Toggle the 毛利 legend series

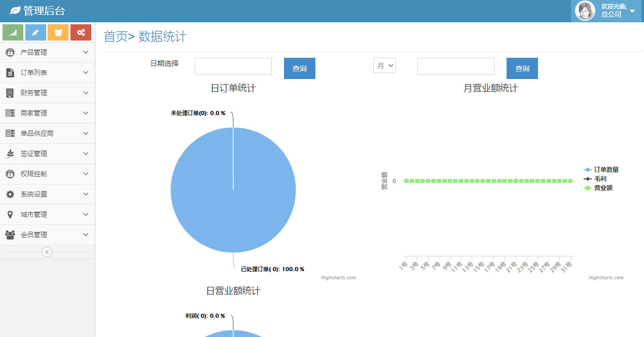[595, 179]
